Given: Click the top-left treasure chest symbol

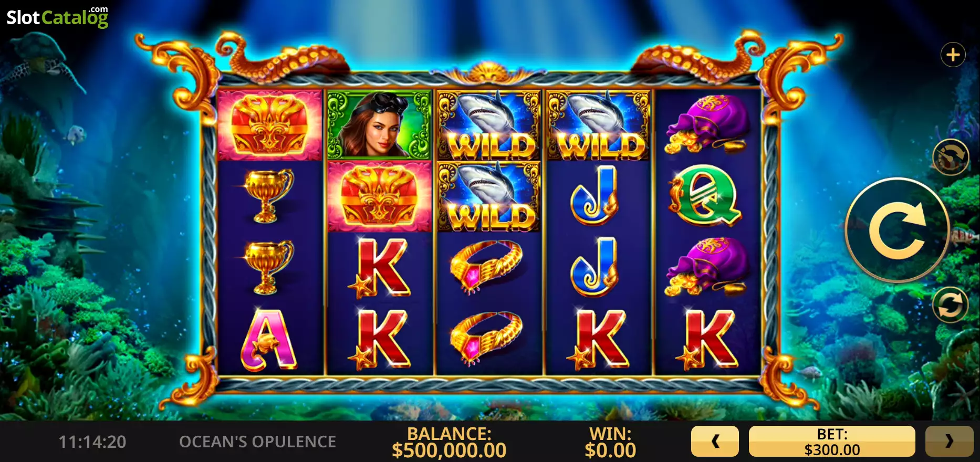Looking at the screenshot, I should (x=269, y=125).
